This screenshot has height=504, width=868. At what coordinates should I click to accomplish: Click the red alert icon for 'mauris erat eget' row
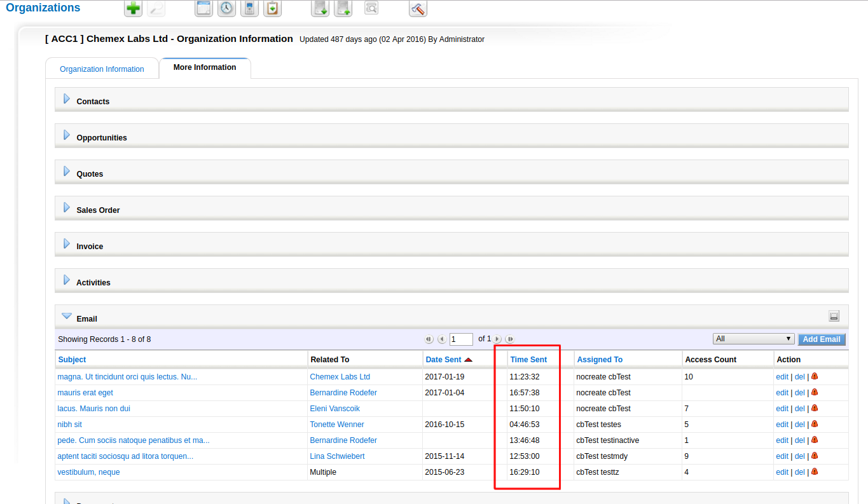coord(815,392)
